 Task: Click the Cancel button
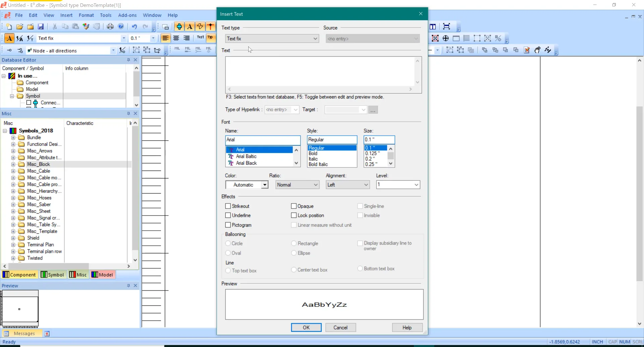click(340, 328)
